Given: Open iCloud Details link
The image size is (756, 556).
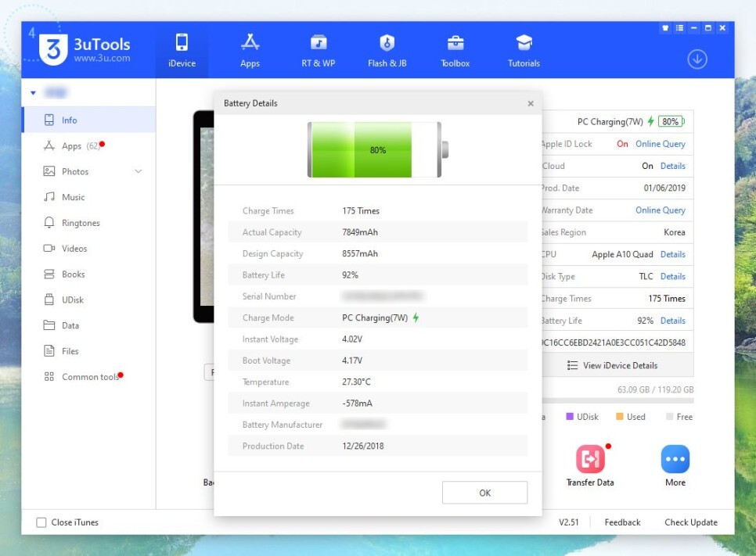Looking at the screenshot, I should point(672,166).
